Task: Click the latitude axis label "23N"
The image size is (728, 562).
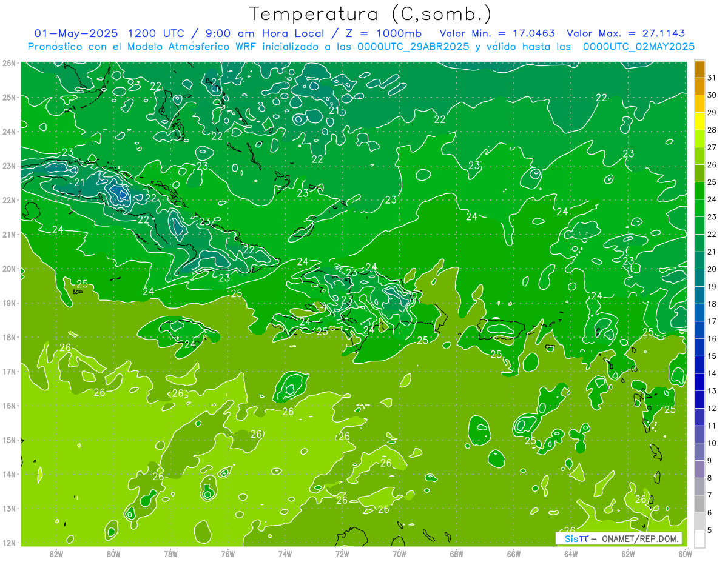Action: point(8,166)
